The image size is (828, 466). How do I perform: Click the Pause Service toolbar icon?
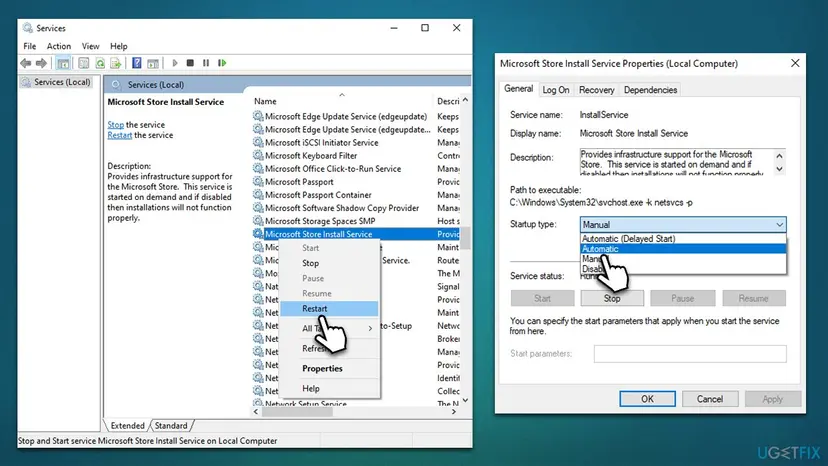206,63
